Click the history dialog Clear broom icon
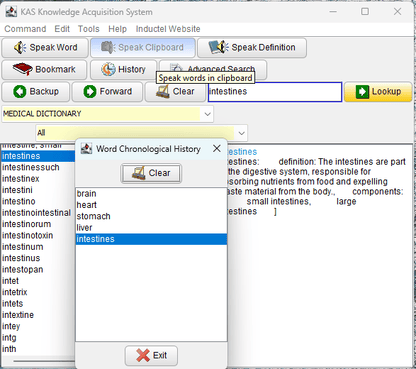Image resolution: width=416 pixels, height=369 pixels. pos(139,173)
